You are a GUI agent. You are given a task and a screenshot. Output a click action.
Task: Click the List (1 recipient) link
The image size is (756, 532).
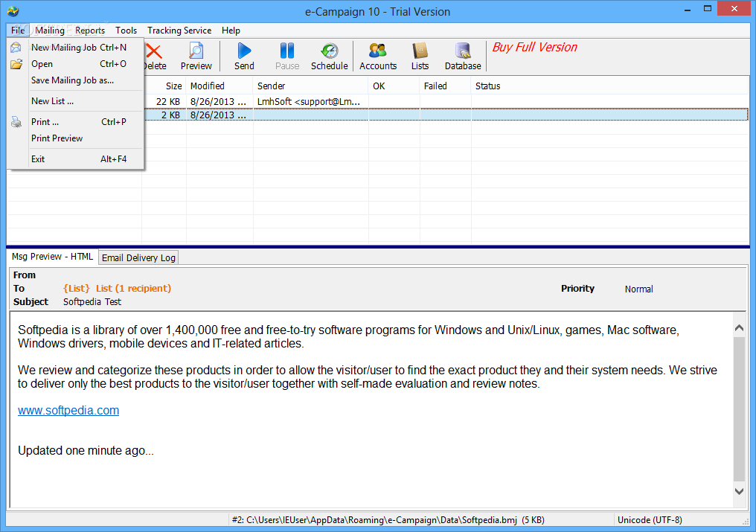(x=133, y=289)
